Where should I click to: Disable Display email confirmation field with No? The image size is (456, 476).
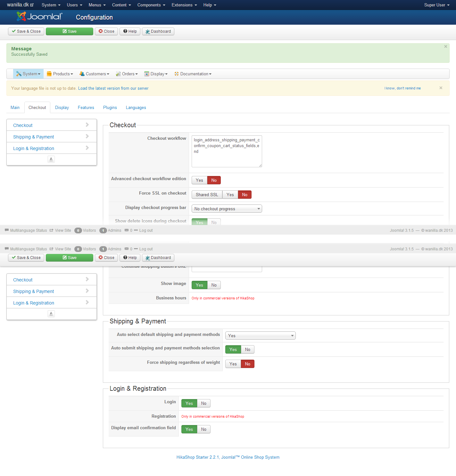coord(204,429)
